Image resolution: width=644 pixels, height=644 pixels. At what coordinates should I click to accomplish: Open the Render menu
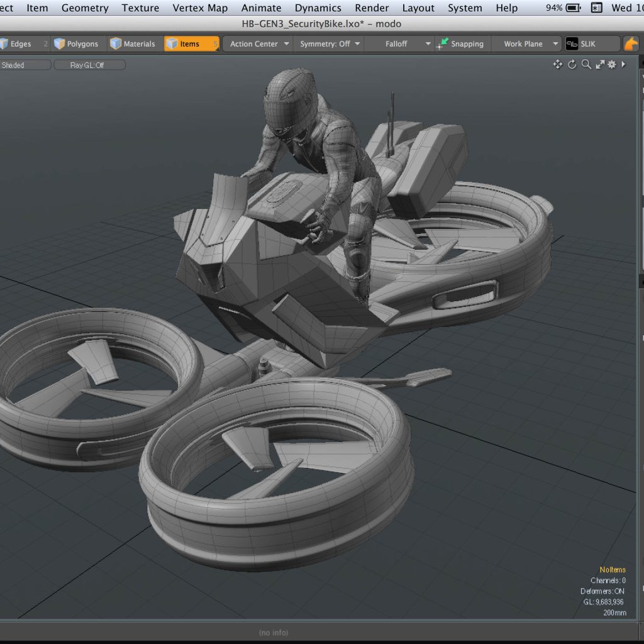[371, 8]
